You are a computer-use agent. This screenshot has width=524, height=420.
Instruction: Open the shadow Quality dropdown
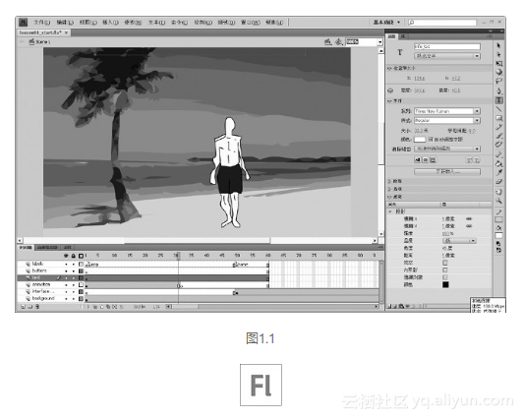[459, 241]
